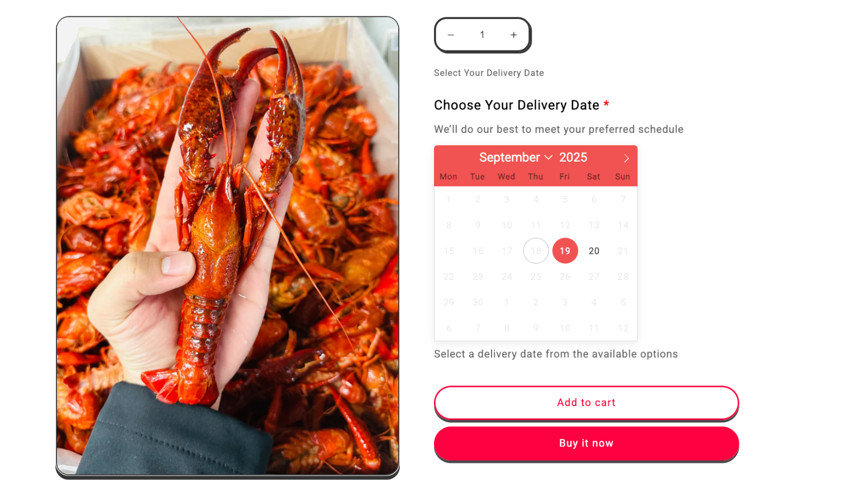The height and width of the screenshot is (488, 868).
Task: Open the crawfish product photo
Action: tap(228, 247)
